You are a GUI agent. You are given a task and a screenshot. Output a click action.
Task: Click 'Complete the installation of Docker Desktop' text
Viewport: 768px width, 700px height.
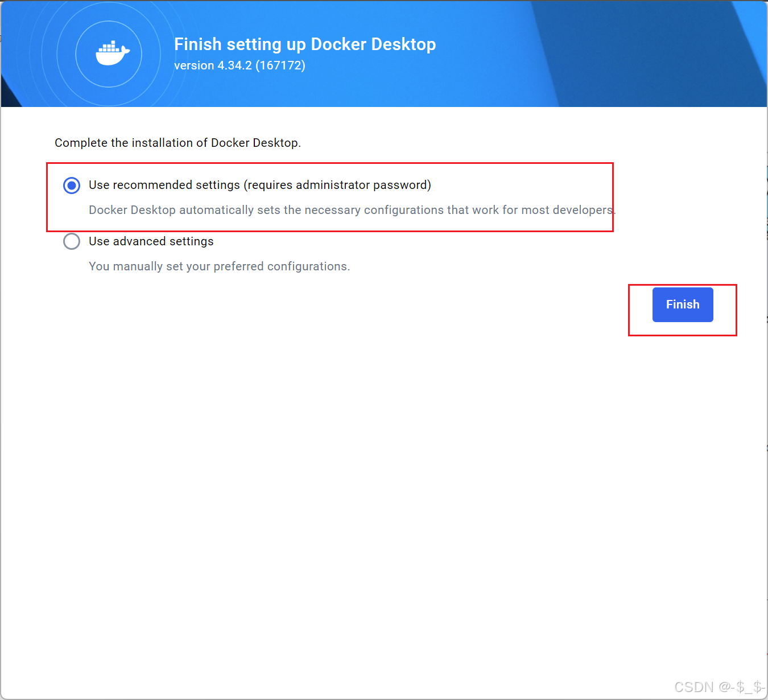tap(177, 143)
